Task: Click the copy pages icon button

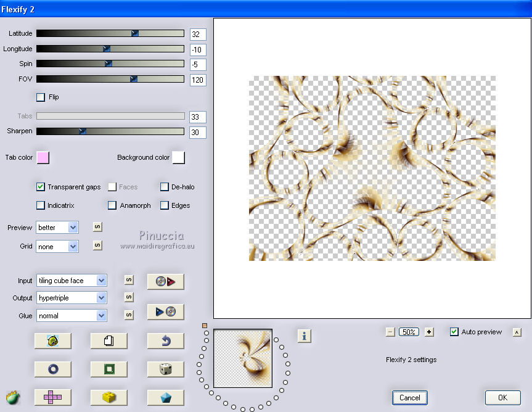Action: pyautogui.click(x=109, y=340)
